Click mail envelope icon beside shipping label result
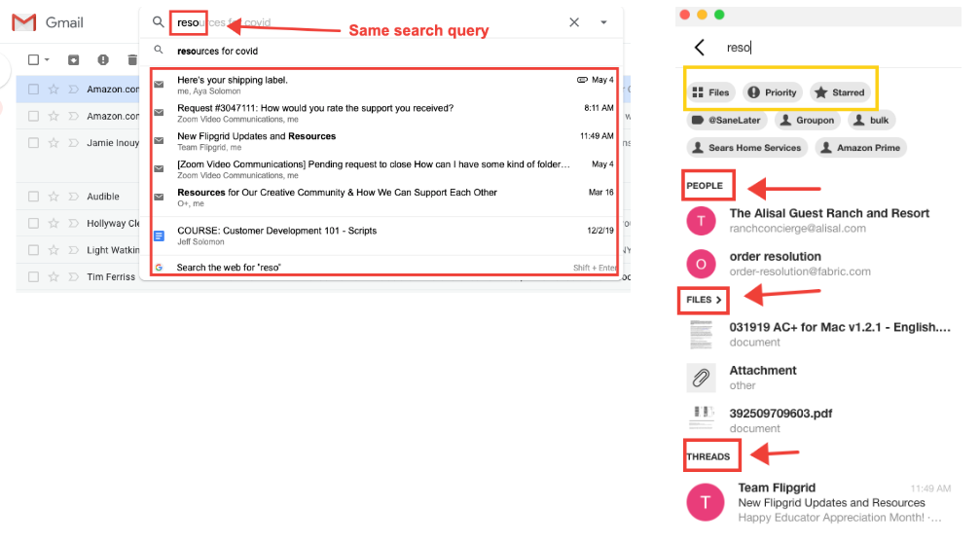 coord(160,84)
